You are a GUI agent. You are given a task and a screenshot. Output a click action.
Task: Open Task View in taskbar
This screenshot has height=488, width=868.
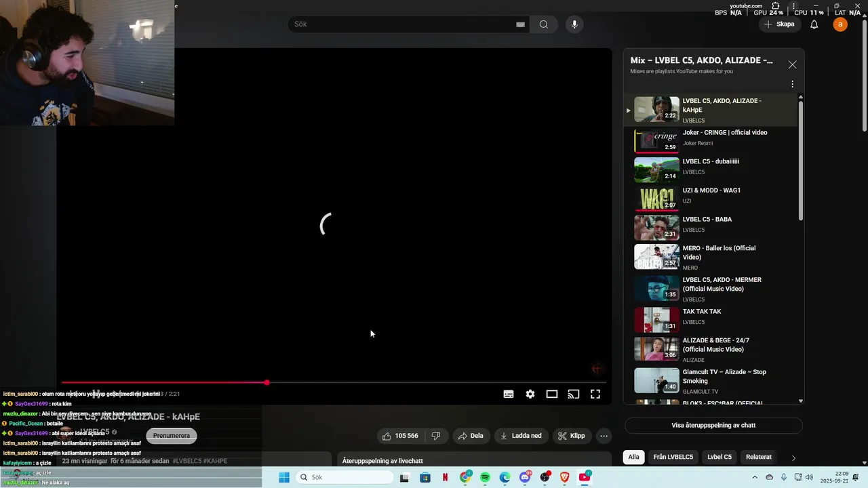tap(404, 477)
